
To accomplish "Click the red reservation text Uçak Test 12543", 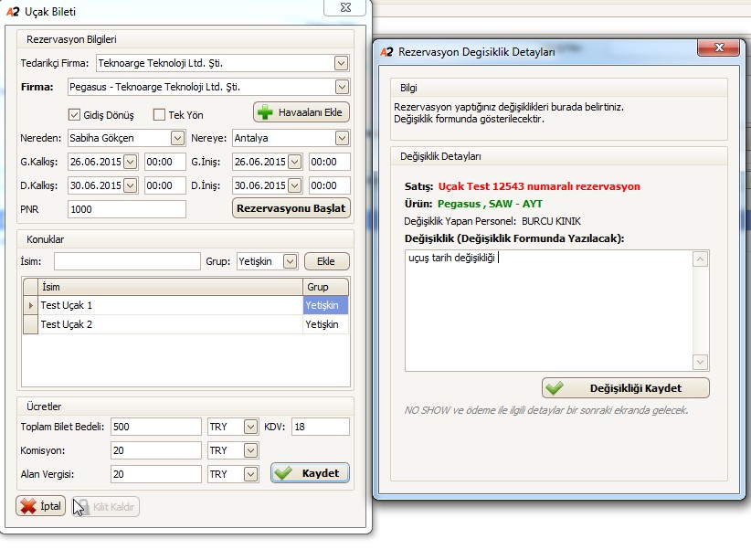I will point(539,186).
